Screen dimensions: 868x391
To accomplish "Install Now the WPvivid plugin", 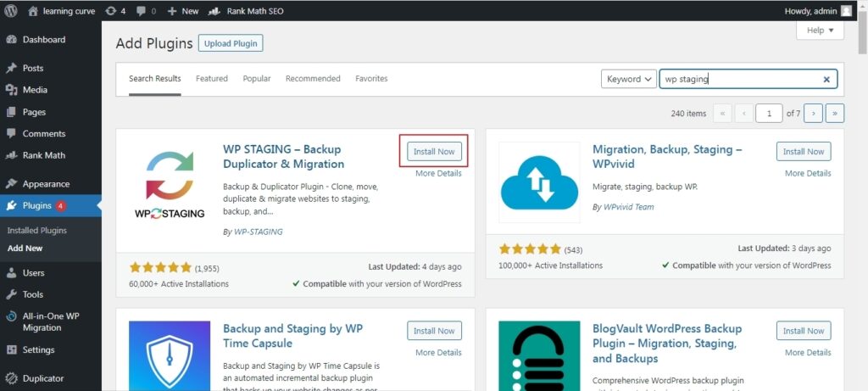I will (x=804, y=151).
